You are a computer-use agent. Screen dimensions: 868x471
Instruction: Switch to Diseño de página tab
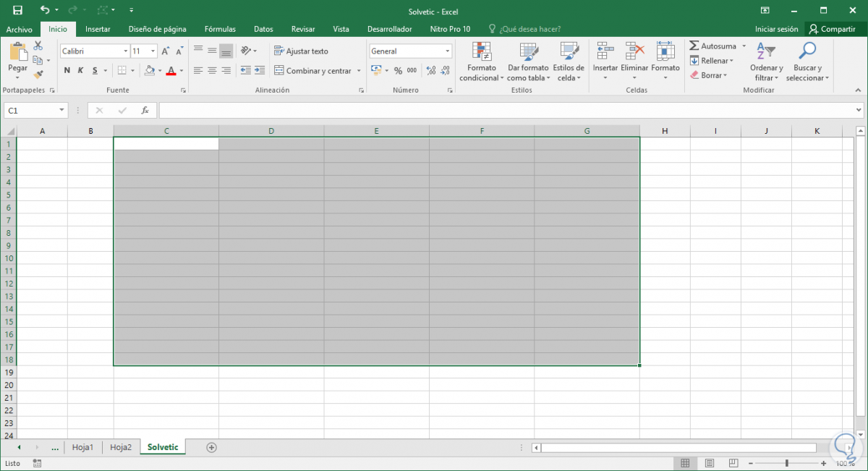(157, 29)
